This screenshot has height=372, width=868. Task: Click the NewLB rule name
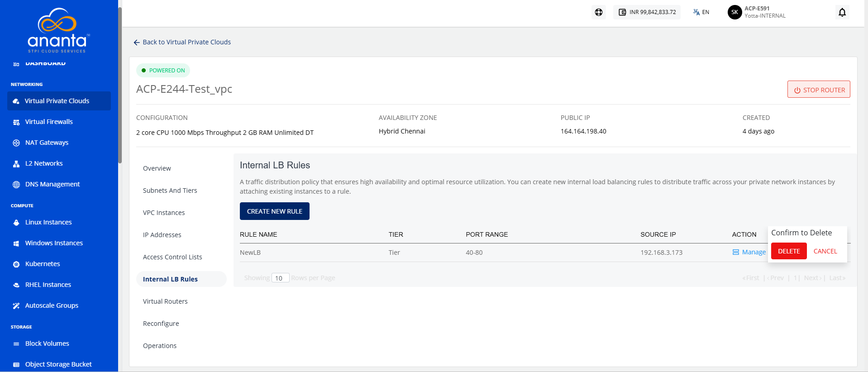250,253
